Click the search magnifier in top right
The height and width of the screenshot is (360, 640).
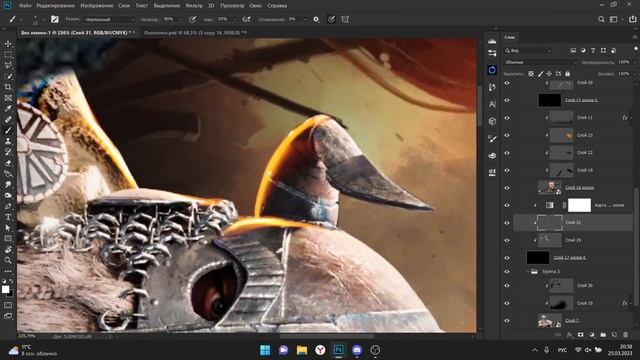pos(601,19)
